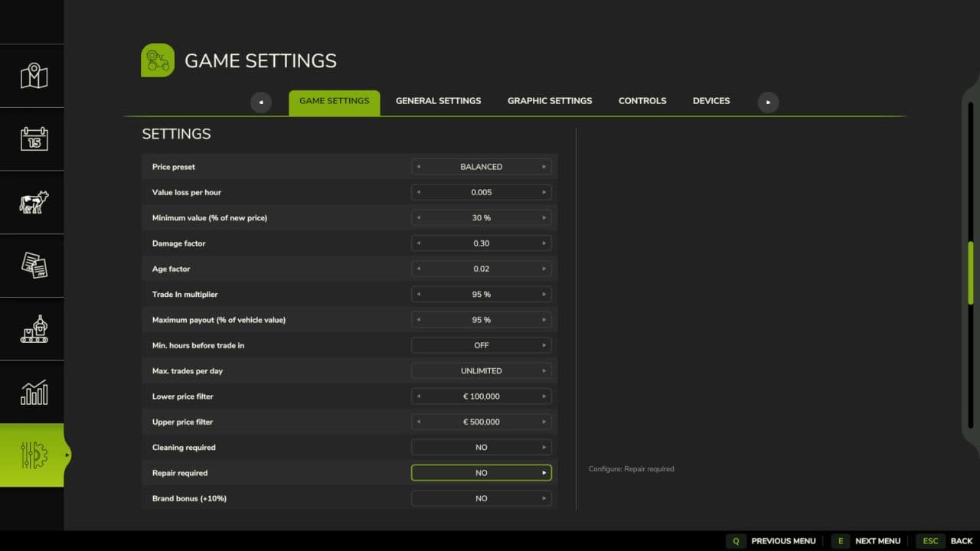Increase Damage factor with right arrow
Viewport: 980px width, 551px height.
[544, 243]
